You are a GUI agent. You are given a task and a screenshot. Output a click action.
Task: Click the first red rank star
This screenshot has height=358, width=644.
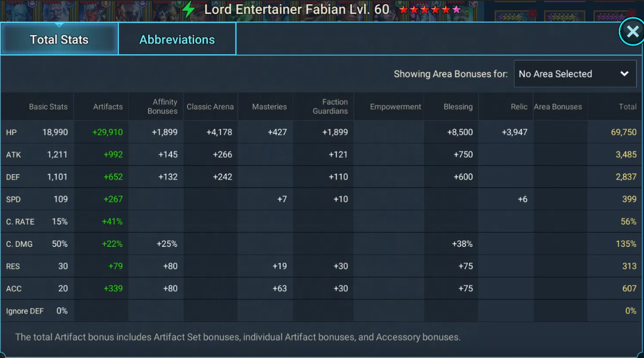(403, 10)
